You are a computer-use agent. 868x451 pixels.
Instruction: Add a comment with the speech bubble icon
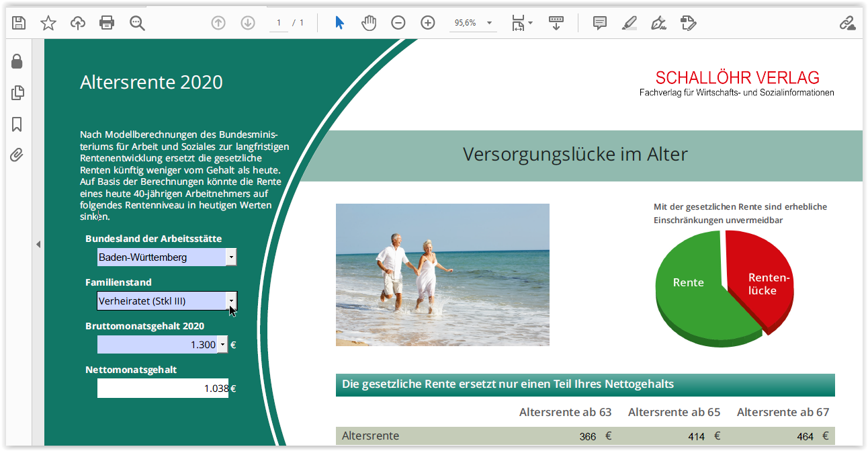[x=600, y=23]
